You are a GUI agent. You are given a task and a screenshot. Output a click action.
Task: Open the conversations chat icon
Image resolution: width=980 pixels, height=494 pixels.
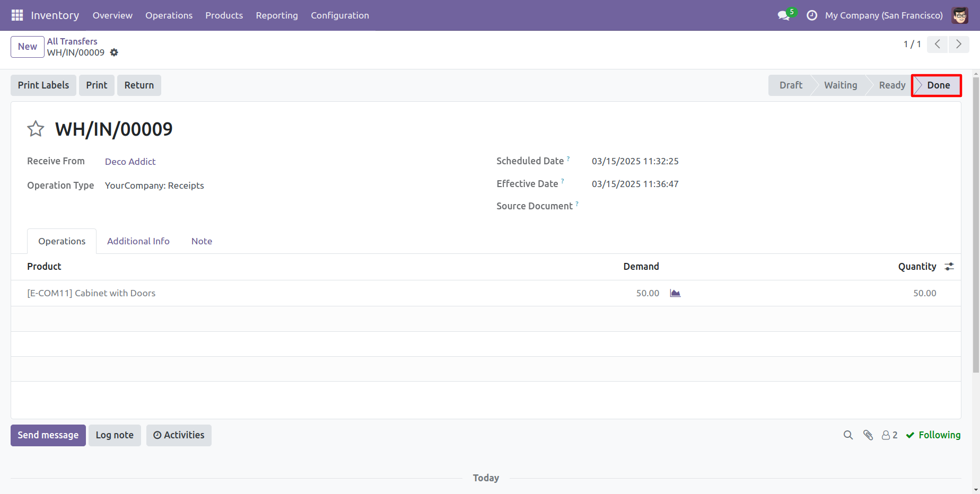[x=784, y=15]
